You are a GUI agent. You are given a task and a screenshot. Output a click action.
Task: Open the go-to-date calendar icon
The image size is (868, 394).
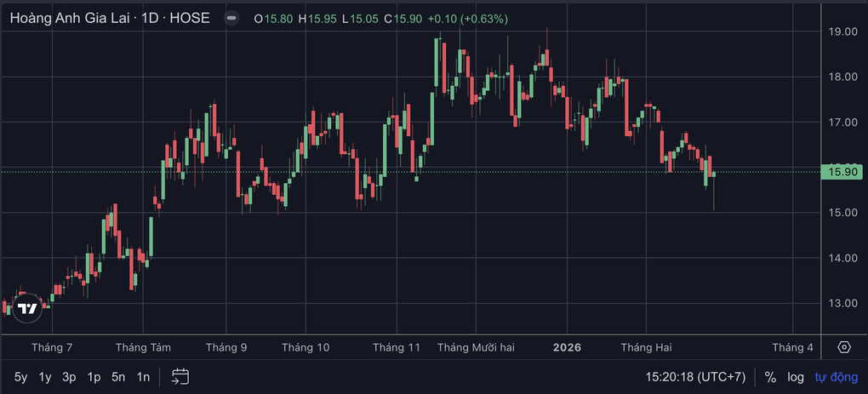click(180, 376)
